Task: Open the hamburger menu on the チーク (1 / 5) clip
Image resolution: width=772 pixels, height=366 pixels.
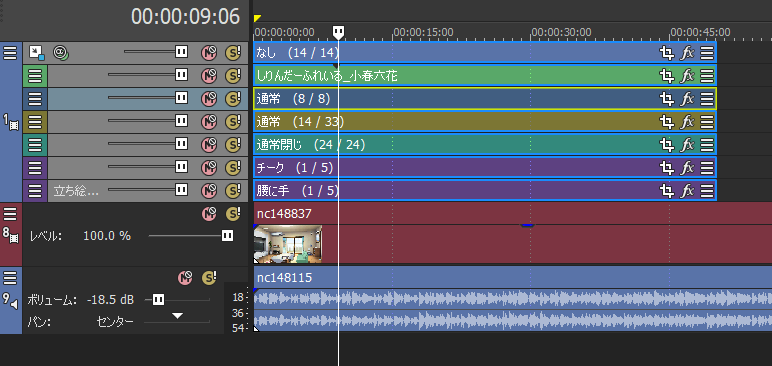Action: tap(707, 168)
